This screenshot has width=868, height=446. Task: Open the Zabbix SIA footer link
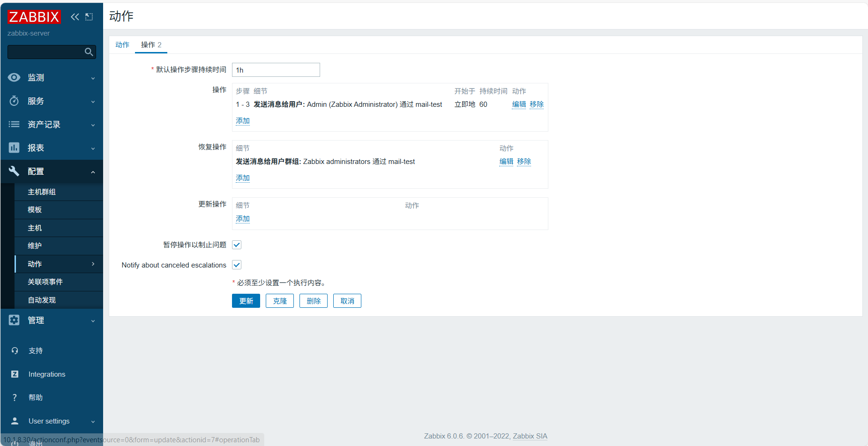[x=530, y=436]
